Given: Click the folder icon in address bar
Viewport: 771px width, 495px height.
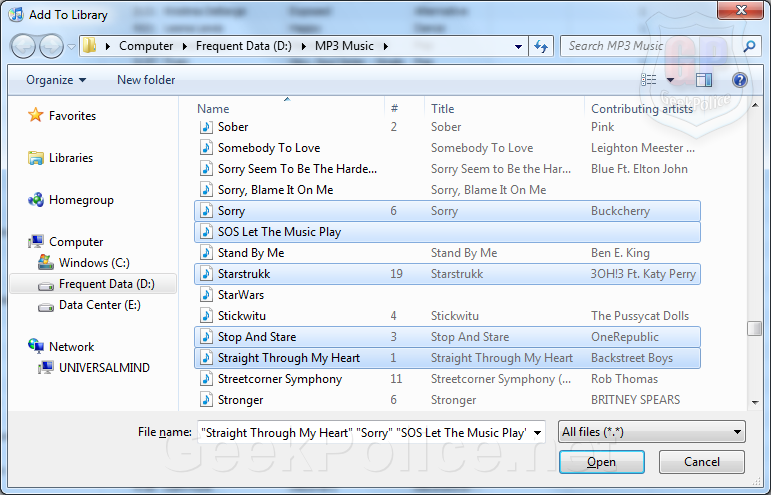Looking at the screenshot, I should (89, 46).
